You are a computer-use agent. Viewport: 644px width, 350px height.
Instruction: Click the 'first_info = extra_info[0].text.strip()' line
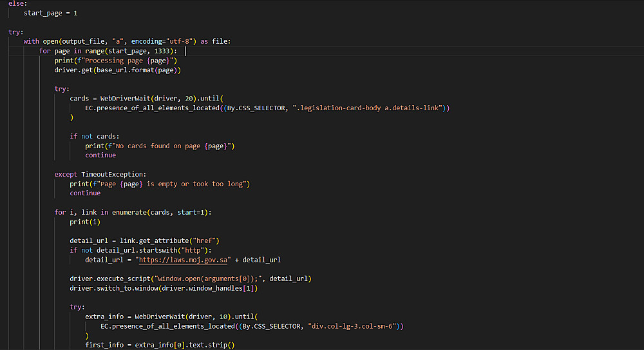click(160, 345)
